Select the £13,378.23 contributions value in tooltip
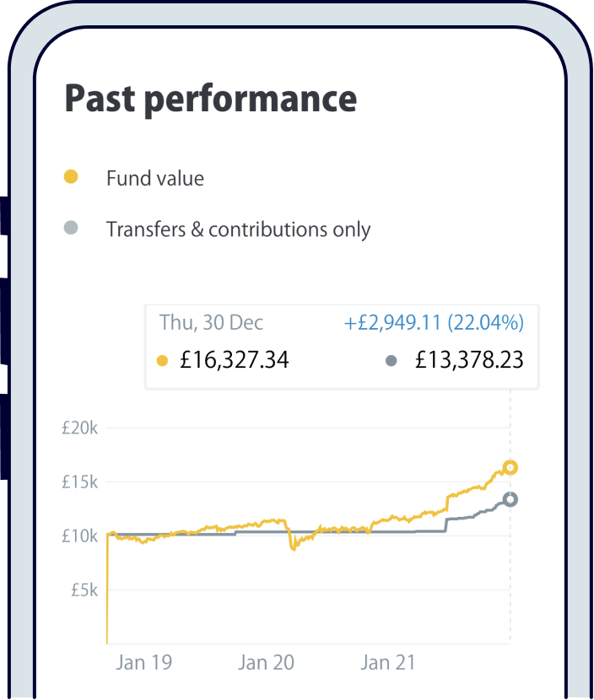The image size is (594, 700). tap(469, 360)
